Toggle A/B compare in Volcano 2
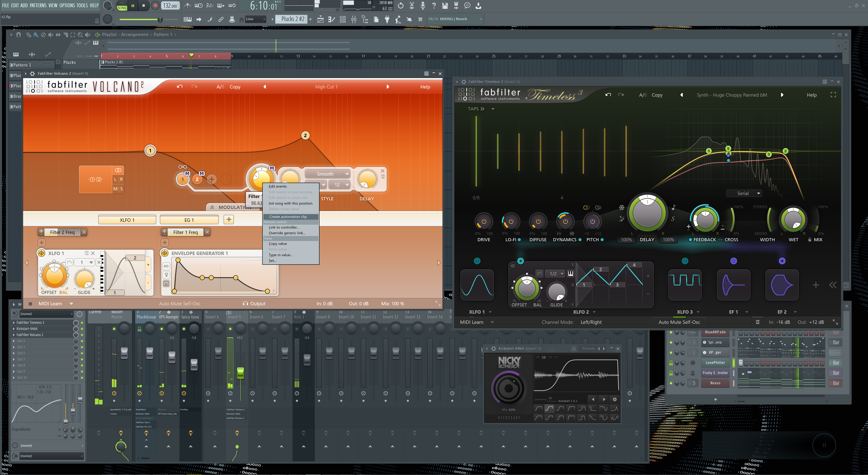 click(x=220, y=87)
